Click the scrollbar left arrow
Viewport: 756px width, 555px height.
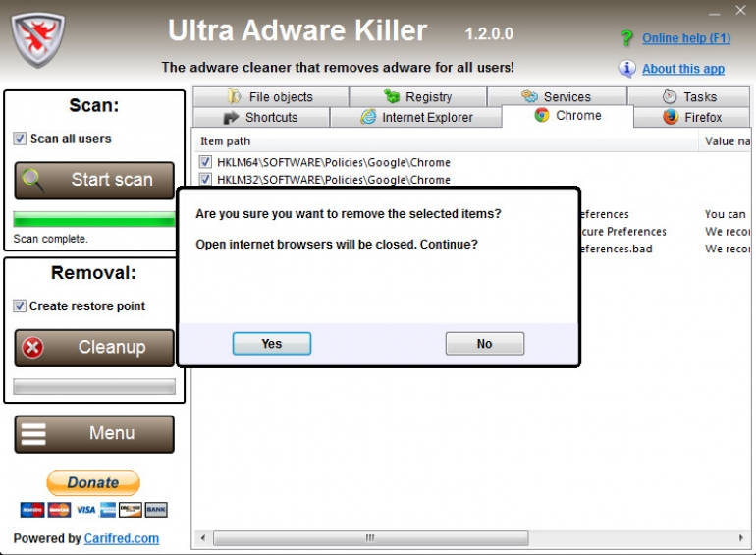[x=203, y=537]
